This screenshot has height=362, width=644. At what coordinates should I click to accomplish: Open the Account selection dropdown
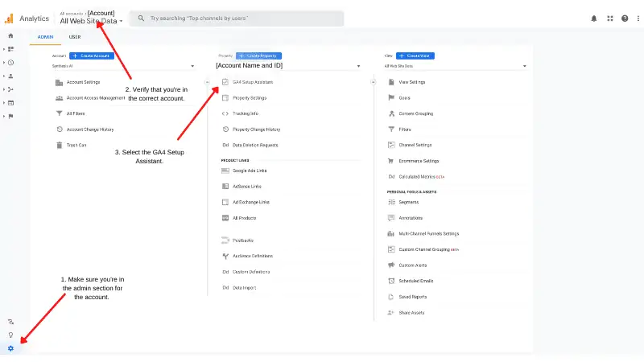coord(123,66)
